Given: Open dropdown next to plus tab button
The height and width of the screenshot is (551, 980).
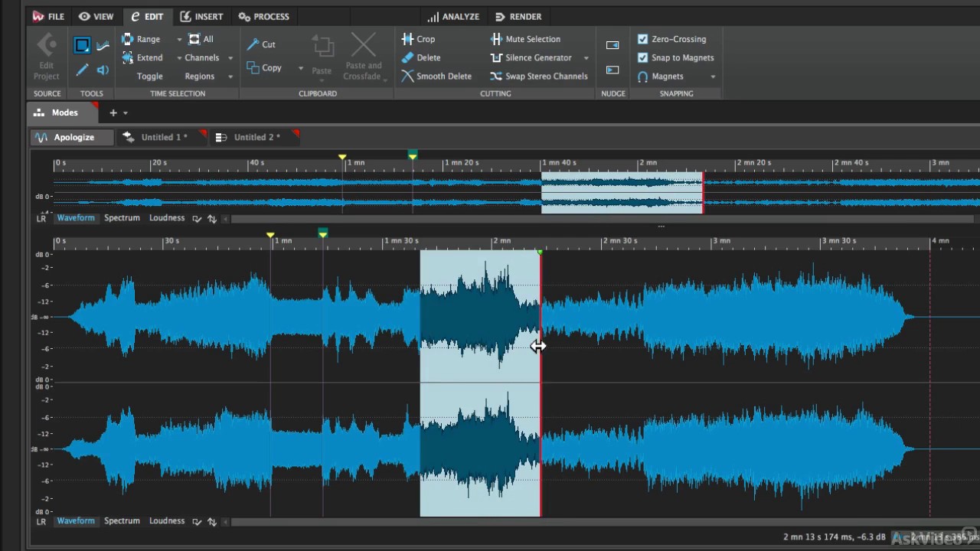Looking at the screenshot, I should click(x=126, y=112).
